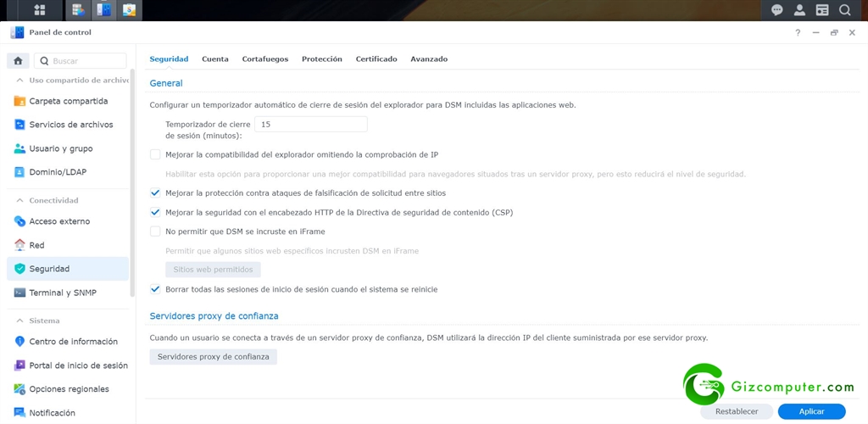This screenshot has width=868, height=424.
Task: Go to Control Panel home icon
Action: (18, 61)
